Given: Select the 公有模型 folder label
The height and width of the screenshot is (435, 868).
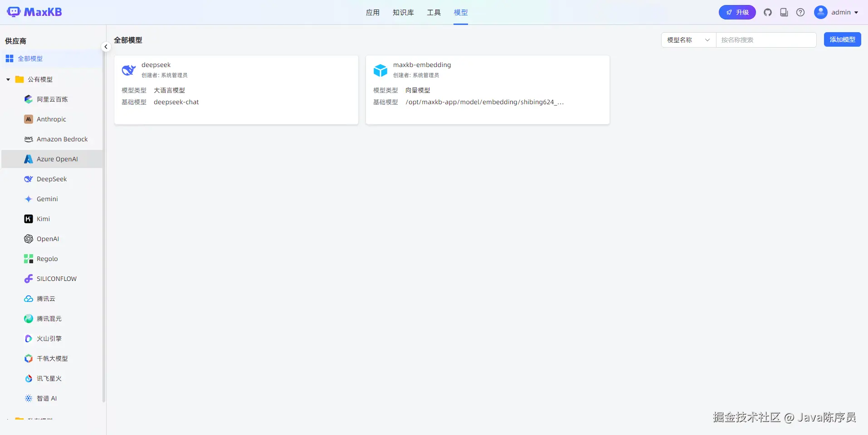Looking at the screenshot, I should pos(40,79).
